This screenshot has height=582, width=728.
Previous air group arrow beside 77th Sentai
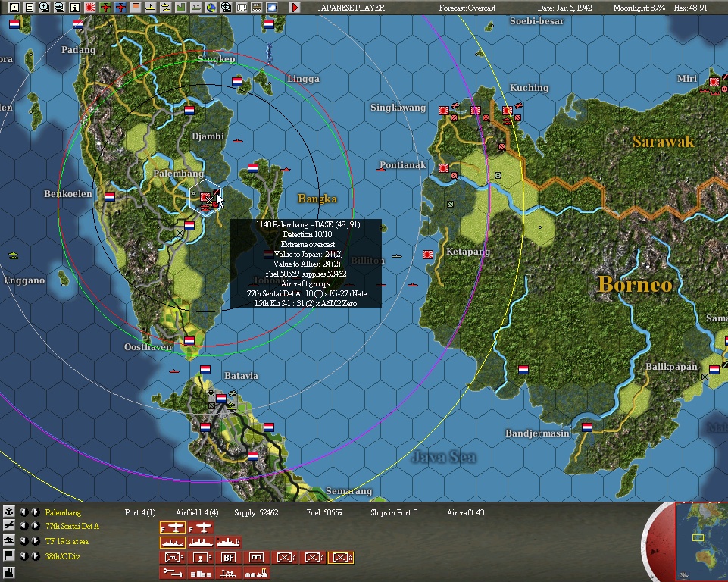pos(24,526)
